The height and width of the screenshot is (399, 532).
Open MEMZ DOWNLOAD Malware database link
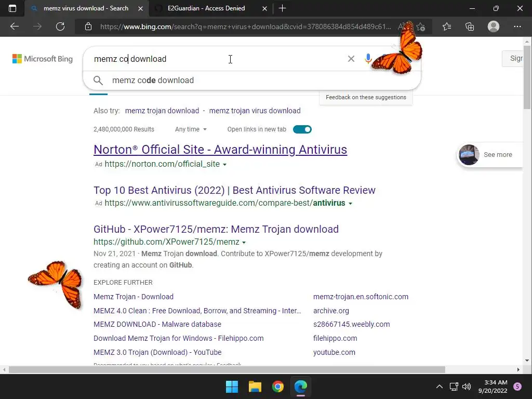coord(157,324)
